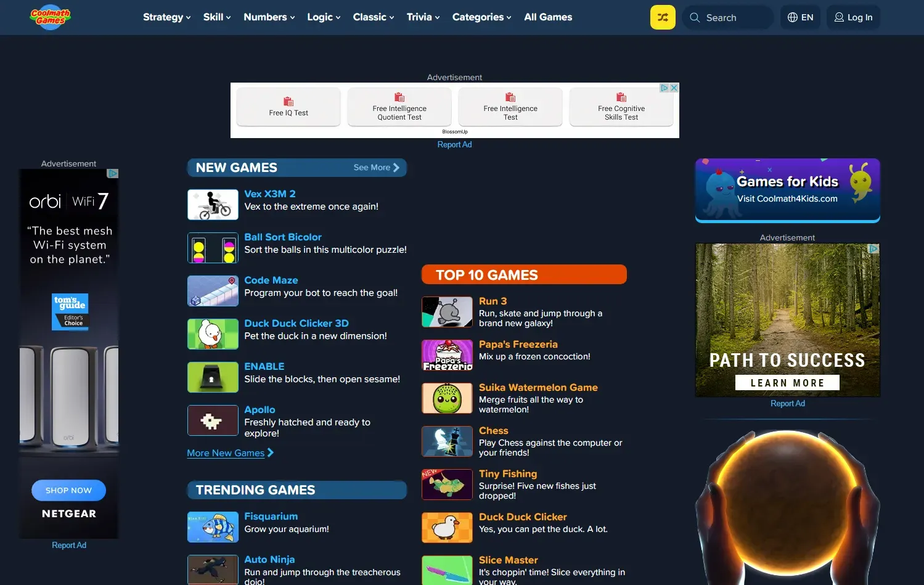Open Suika Watermelon Game thumbnail
924x585 pixels.
(x=447, y=398)
